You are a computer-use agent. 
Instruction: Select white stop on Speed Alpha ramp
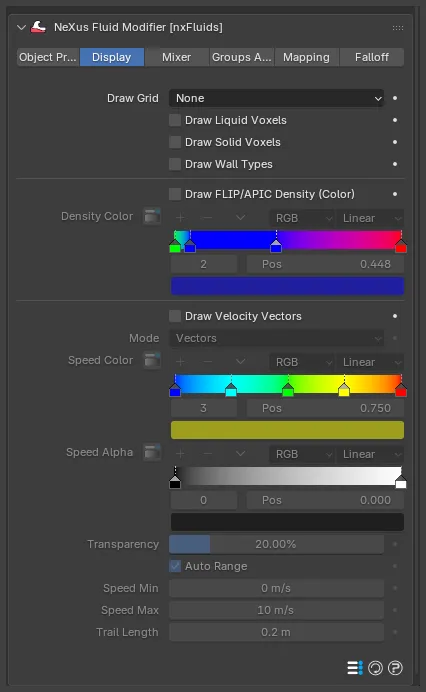click(x=401, y=481)
